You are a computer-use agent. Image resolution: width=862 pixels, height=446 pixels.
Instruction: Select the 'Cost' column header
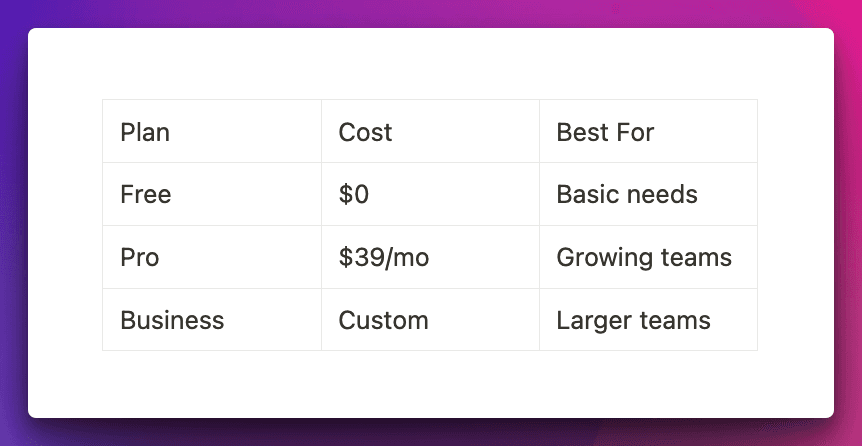click(x=365, y=132)
